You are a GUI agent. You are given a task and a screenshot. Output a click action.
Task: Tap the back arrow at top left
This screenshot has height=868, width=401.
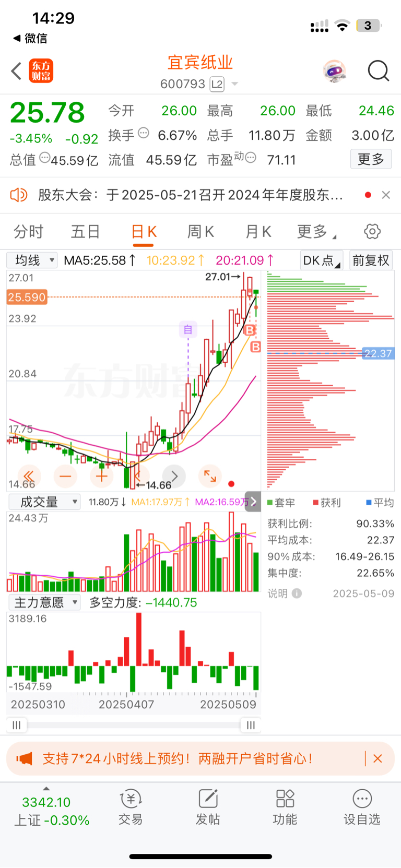16,71
